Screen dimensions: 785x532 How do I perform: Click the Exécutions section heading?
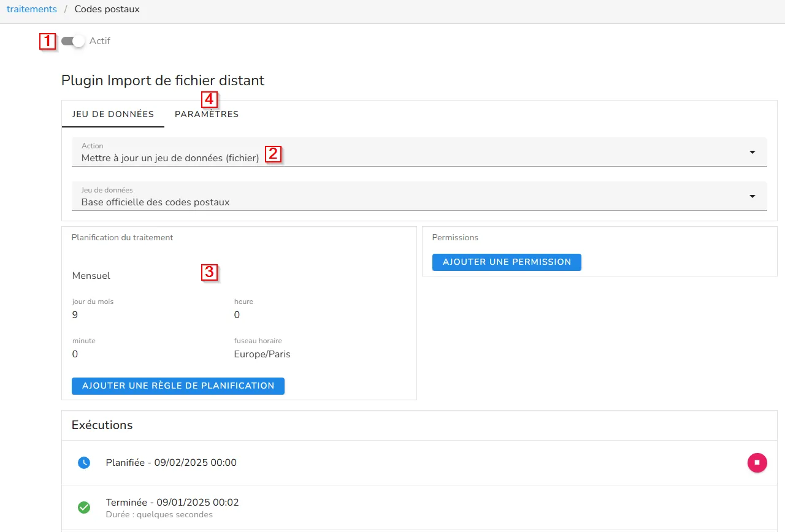point(102,425)
